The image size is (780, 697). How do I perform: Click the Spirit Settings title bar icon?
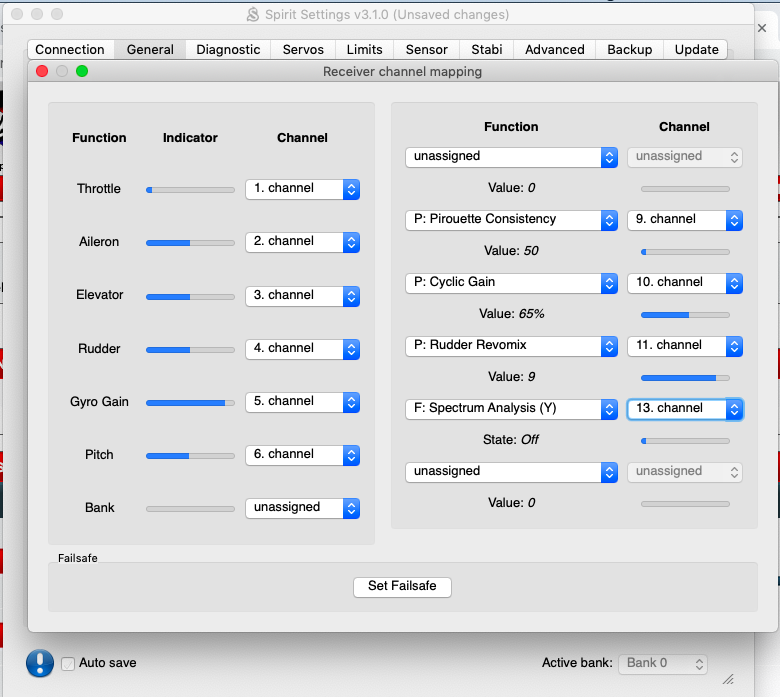[253, 15]
